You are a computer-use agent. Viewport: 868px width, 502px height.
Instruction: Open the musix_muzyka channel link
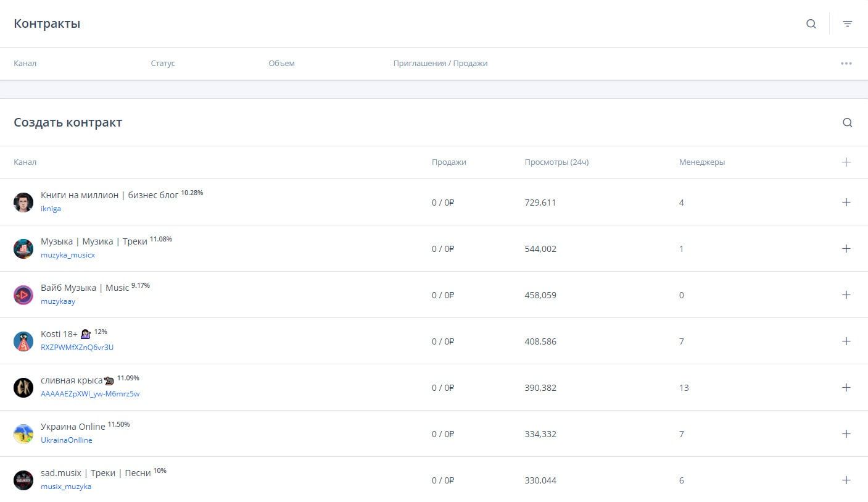pyautogui.click(x=66, y=487)
